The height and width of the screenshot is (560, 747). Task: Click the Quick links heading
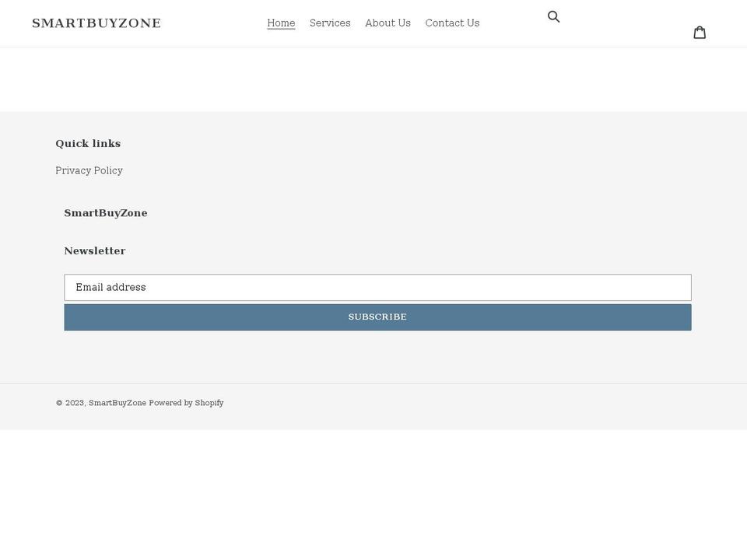88,143
